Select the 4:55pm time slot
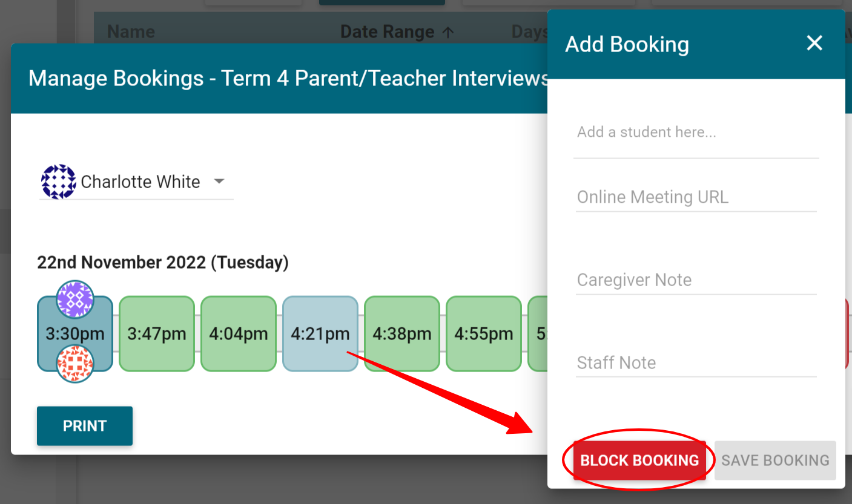 coord(483,333)
